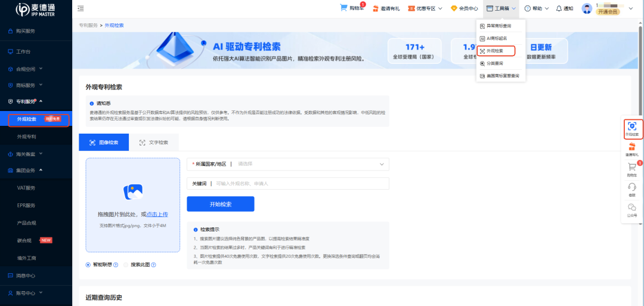Click the IPP MASTER logo

pos(35,9)
